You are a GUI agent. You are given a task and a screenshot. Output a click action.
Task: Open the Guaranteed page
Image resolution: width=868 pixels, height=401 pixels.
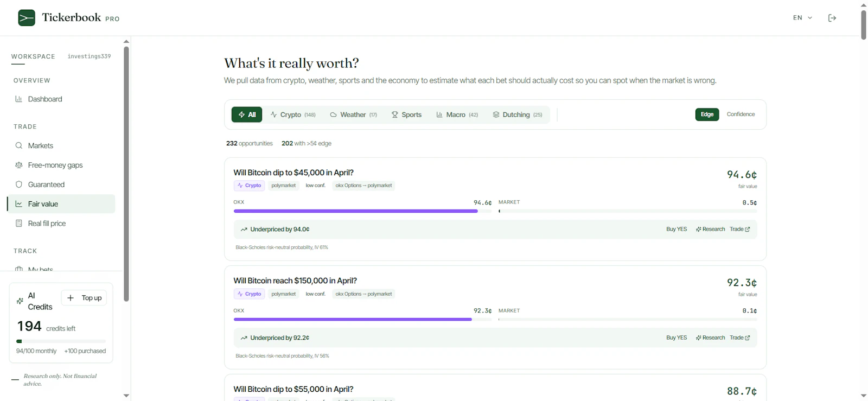(x=61, y=184)
